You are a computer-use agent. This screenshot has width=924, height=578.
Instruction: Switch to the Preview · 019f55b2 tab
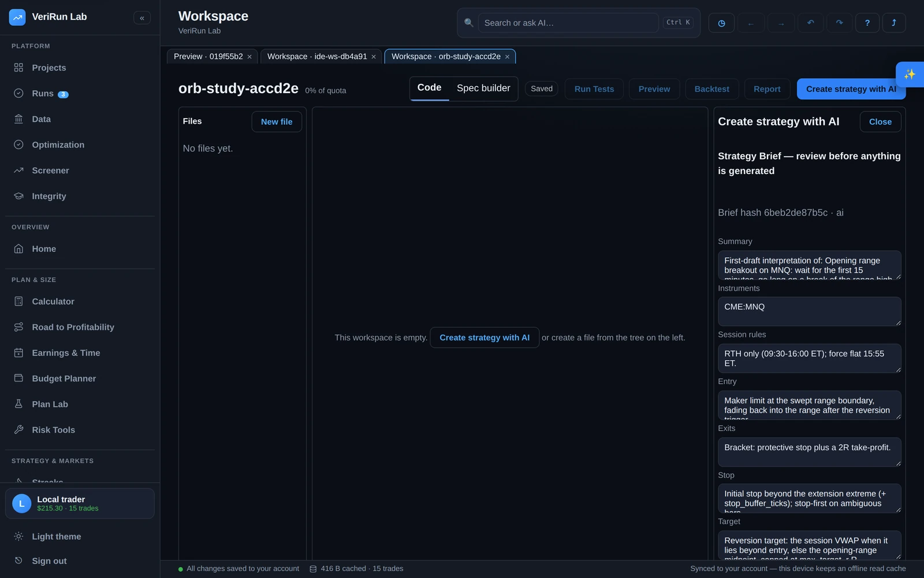click(x=208, y=57)
